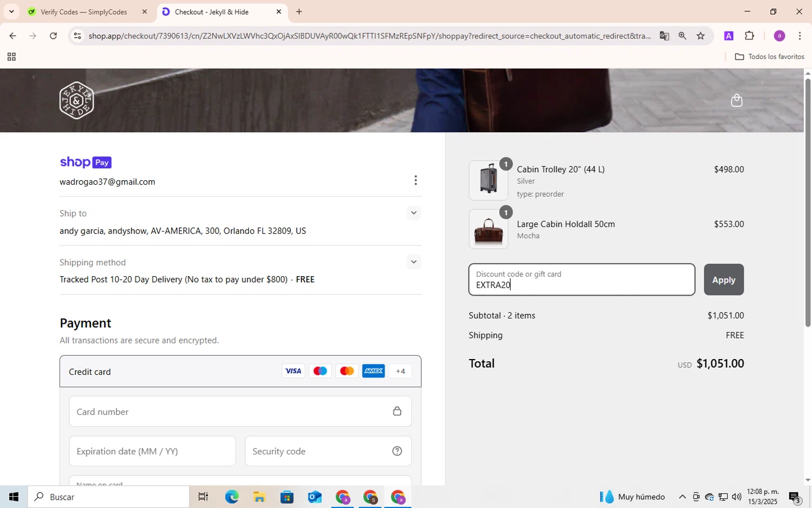Apply the EXTRA20 discount code
This screenshot has width=812, height=508.
pos(724,279)
